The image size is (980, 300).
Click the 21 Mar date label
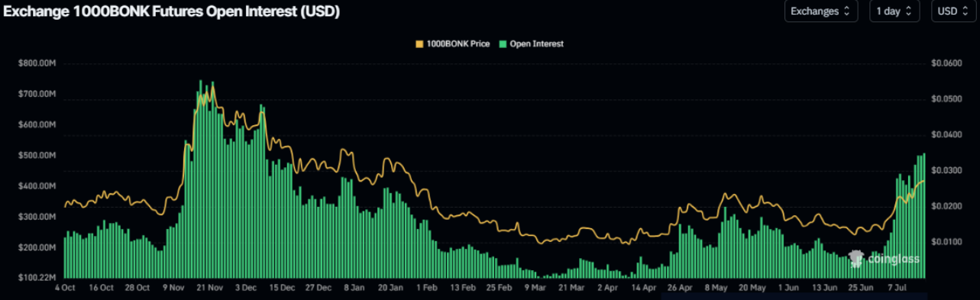click(x=572, y=289)
